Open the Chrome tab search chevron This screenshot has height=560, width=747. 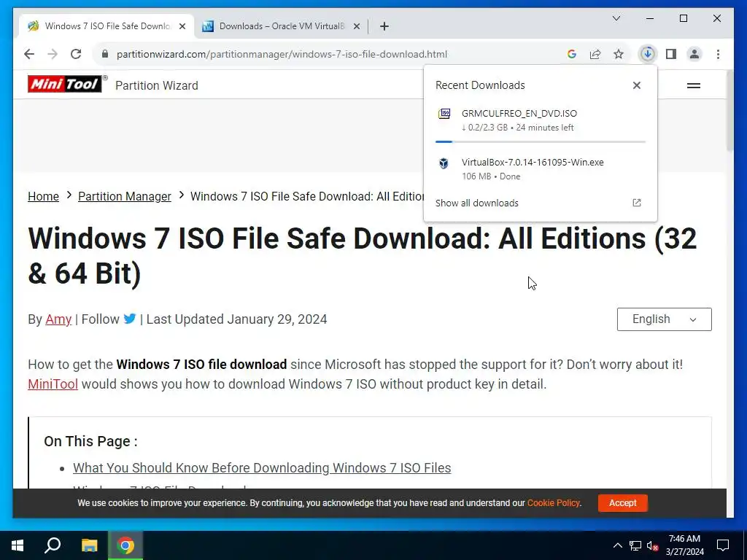616,18
